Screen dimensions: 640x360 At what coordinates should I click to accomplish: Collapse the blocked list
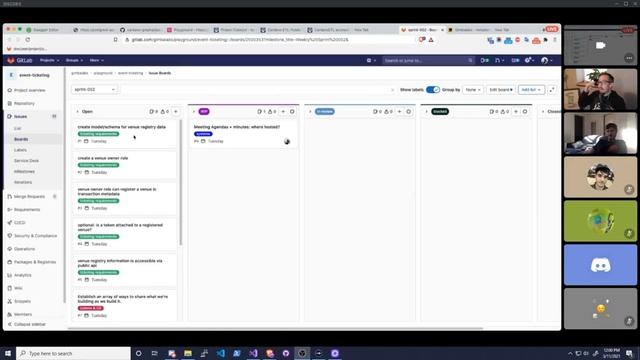point(427,111)
